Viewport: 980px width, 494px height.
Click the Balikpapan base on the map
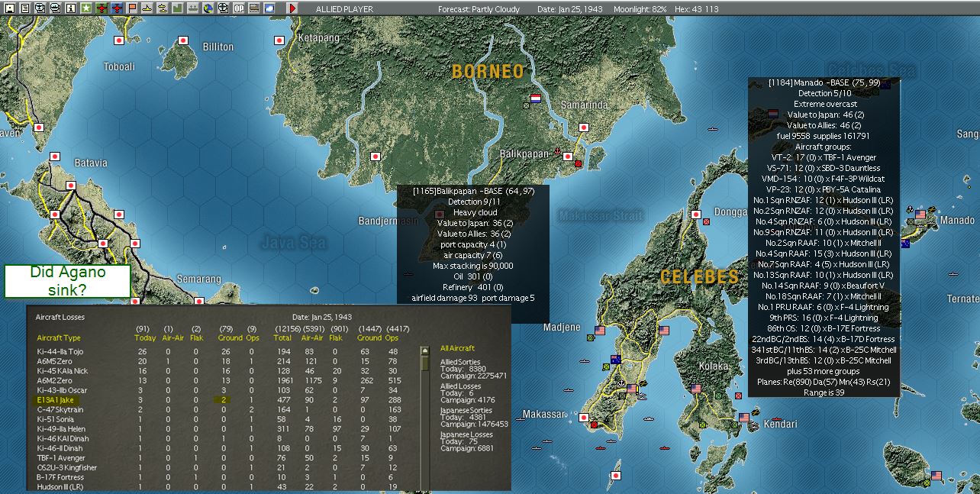[569, 156]
